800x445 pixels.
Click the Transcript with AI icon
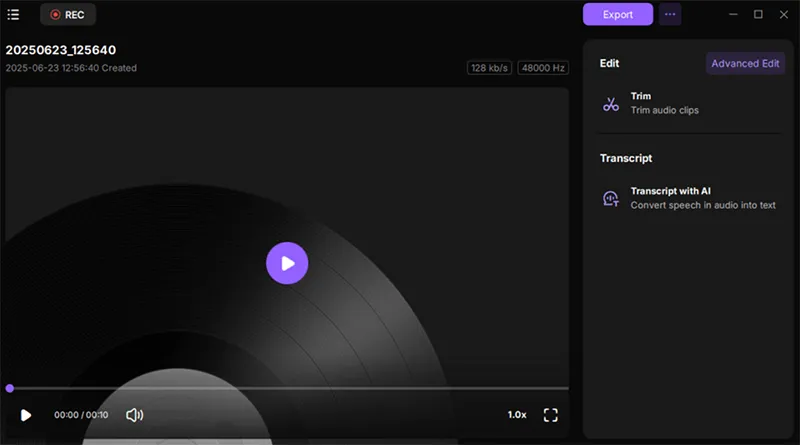pos(611,199)
